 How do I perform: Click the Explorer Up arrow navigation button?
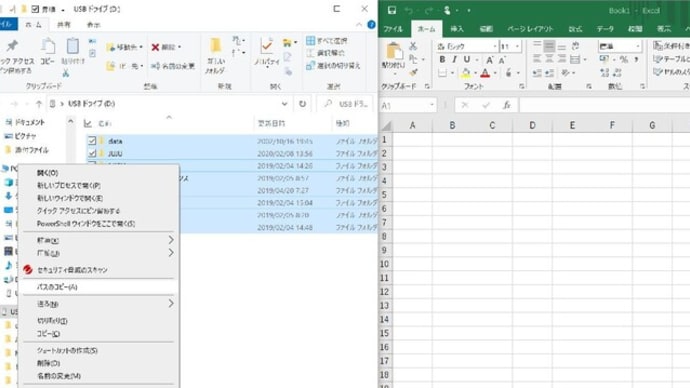tap(39, 104)
